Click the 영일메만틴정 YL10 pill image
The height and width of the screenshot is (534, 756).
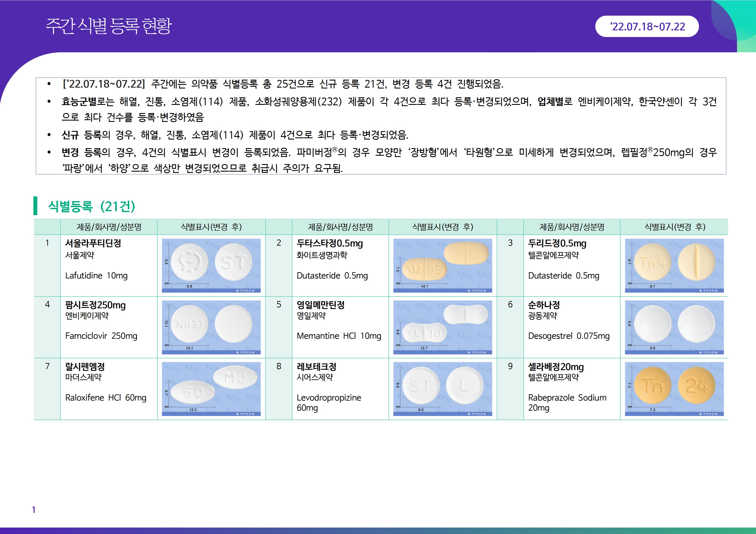(442, 327)
